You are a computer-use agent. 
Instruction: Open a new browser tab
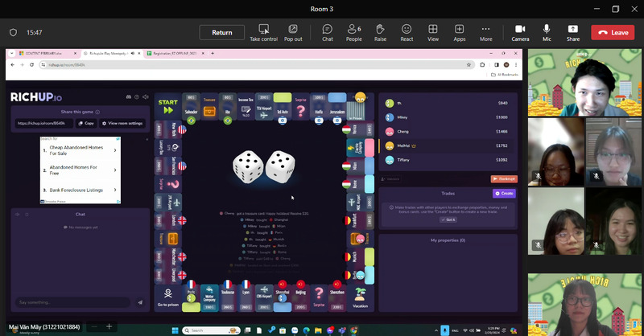pyautogui.click(x=213, y=53)
